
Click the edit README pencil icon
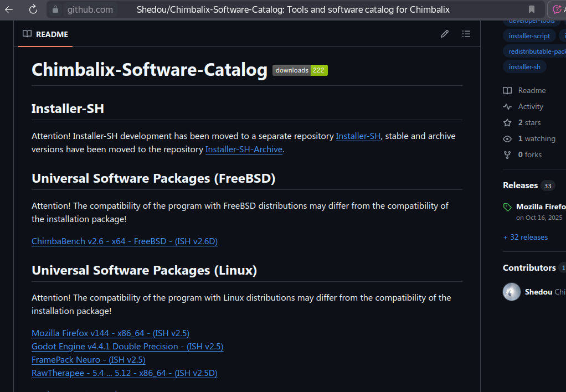[444, 34]
